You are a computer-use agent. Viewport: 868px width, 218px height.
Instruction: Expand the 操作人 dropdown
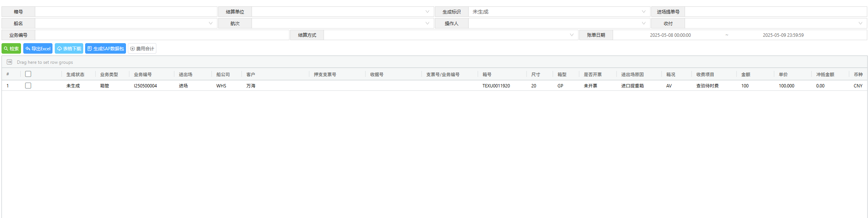click(x=643, y=23)
